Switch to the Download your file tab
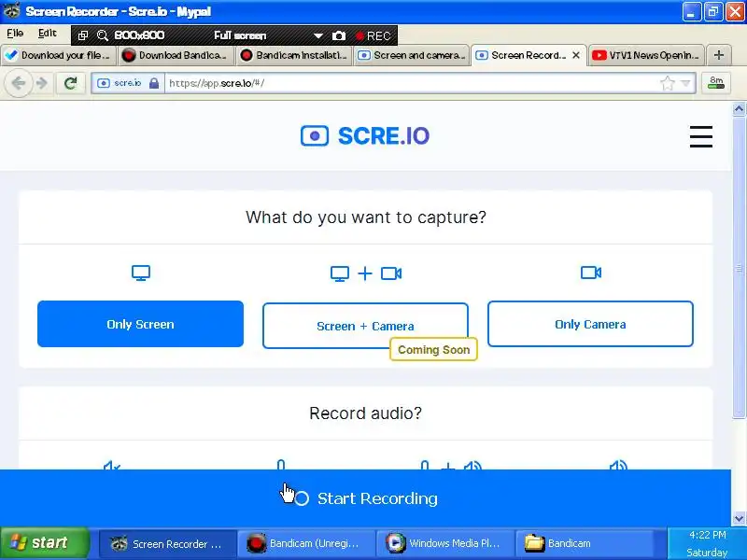 (x=58, y=55)
